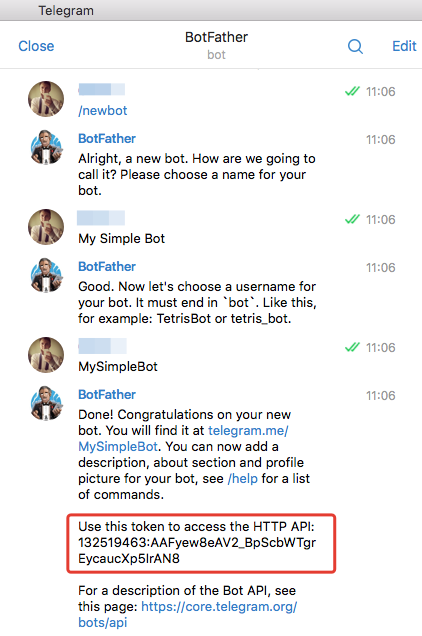Click the 'My Simple Bot' message text
The image size is (422, 636).
click(122, 238)
